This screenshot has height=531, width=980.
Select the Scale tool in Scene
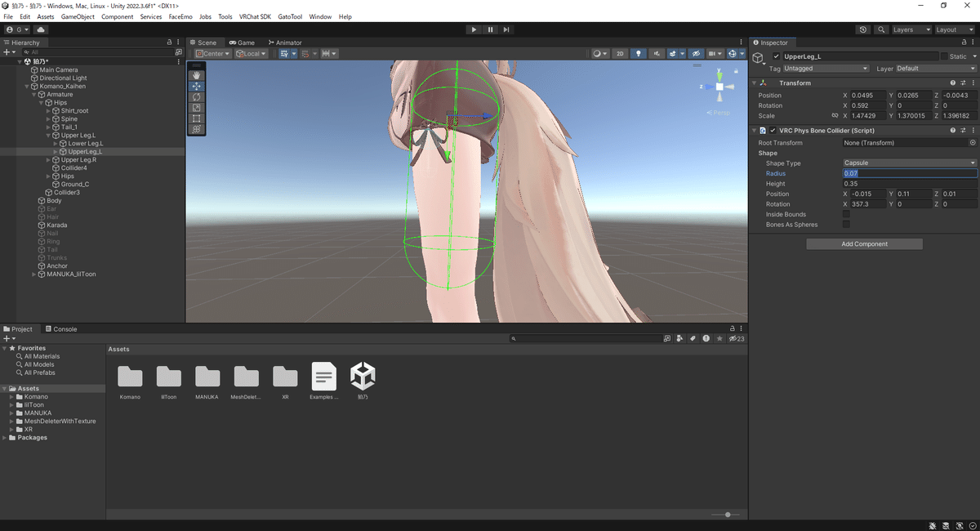(x=196, y=108)
